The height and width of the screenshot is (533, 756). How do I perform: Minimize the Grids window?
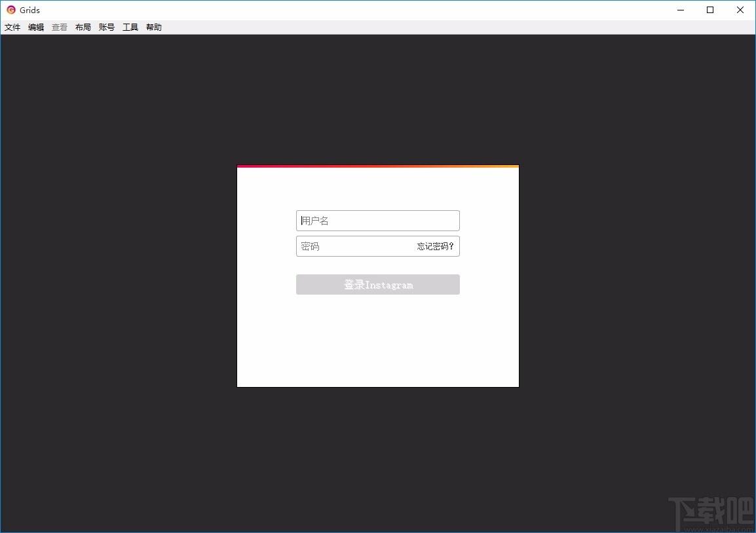[680, 10]
